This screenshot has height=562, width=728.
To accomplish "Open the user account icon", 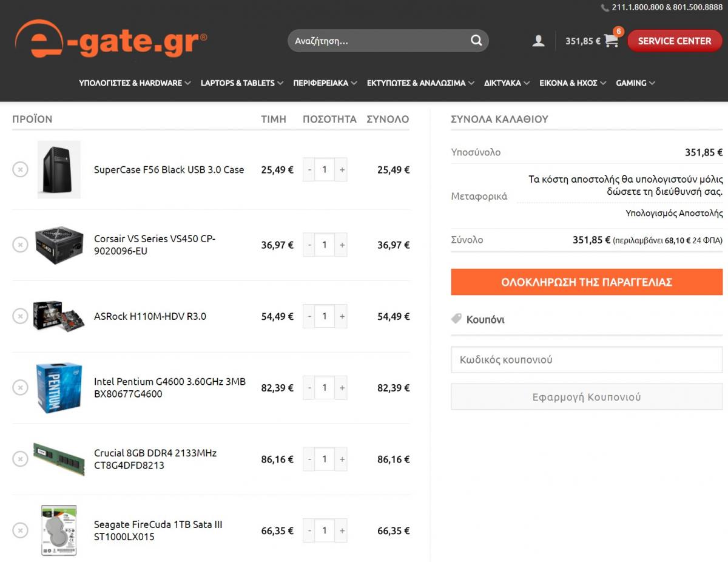I will point(538,41).
